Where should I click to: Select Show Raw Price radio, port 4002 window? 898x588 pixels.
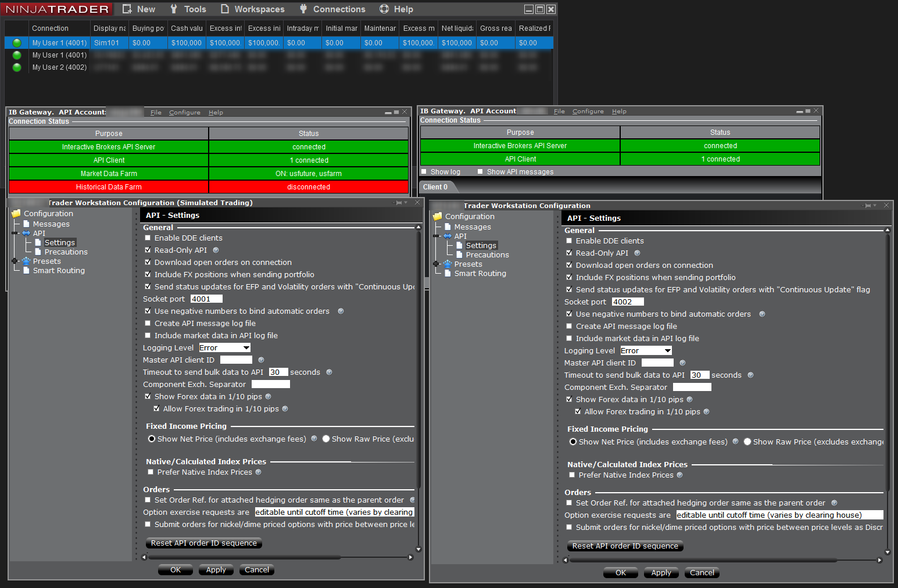[747, 442]
